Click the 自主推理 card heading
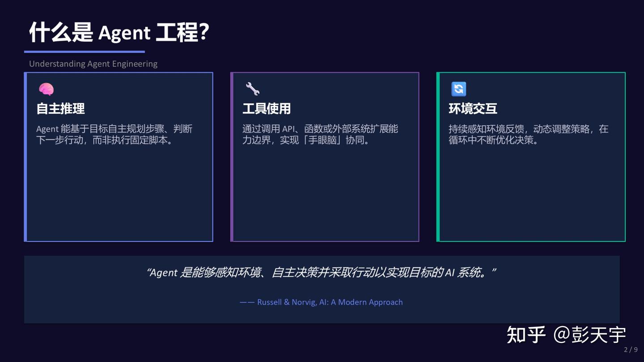This screenshot has height=362, width=644. point(60,109)
